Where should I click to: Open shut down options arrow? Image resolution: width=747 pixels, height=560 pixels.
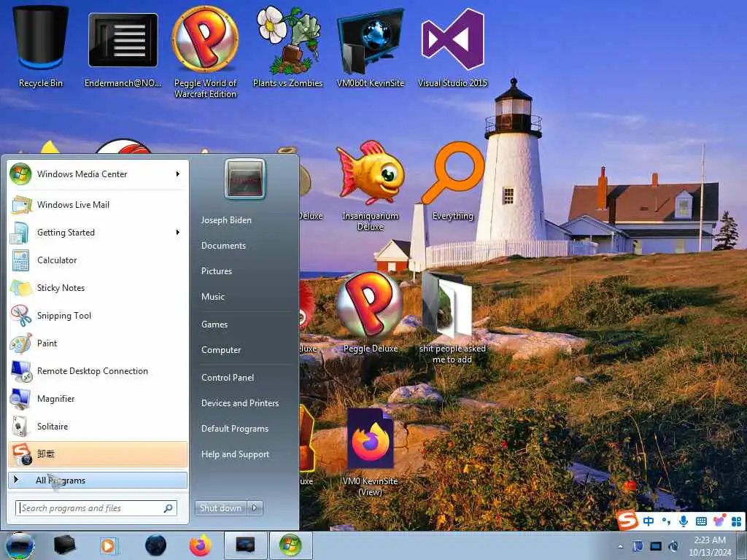(x=255, y=508)
